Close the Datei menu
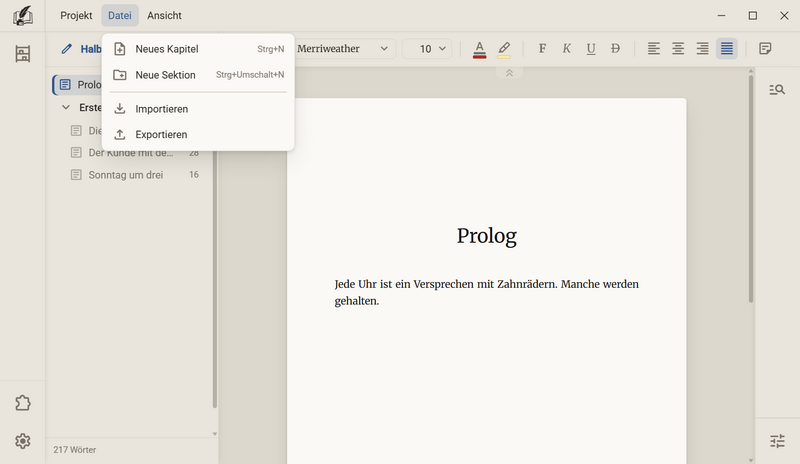The image size is (800, 464). pyautogui.click(x=120, y=15)
